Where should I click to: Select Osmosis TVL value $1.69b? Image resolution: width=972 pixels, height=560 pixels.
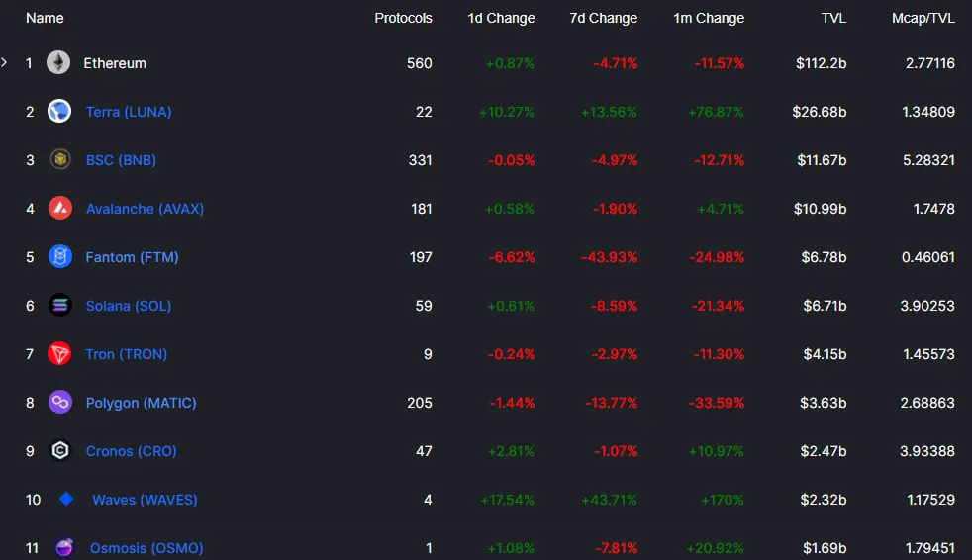tap(825, 548)
